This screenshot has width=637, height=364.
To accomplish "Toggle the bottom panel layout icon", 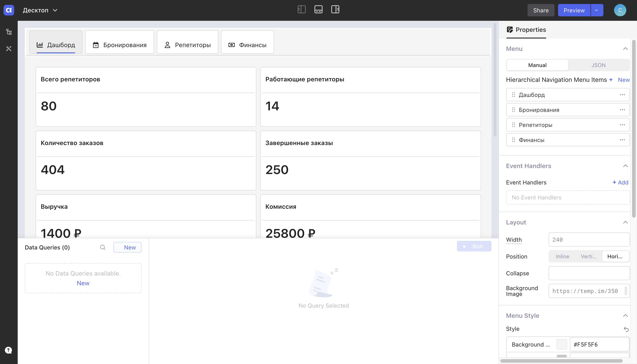I will [318, 10].
